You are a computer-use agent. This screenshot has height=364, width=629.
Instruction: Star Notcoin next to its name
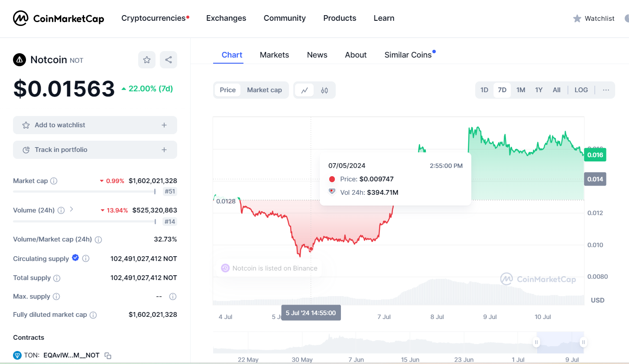(x=147, y=60)
